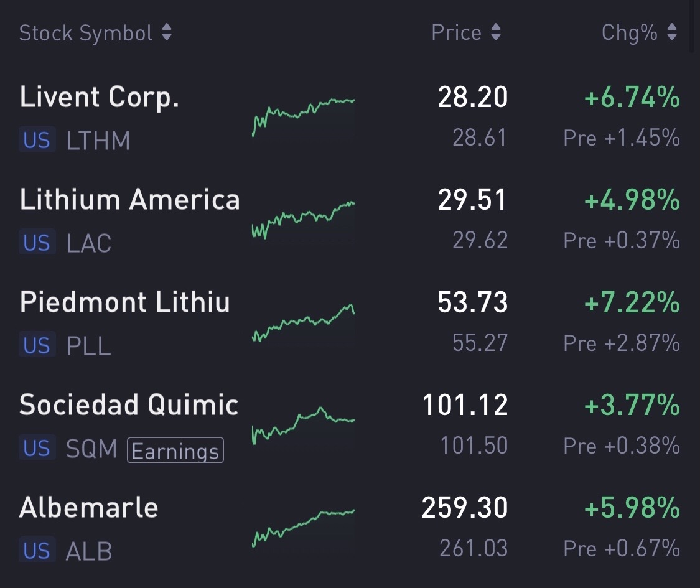
Task: Click the US market badge beside LAC
Action: point(37,242)
